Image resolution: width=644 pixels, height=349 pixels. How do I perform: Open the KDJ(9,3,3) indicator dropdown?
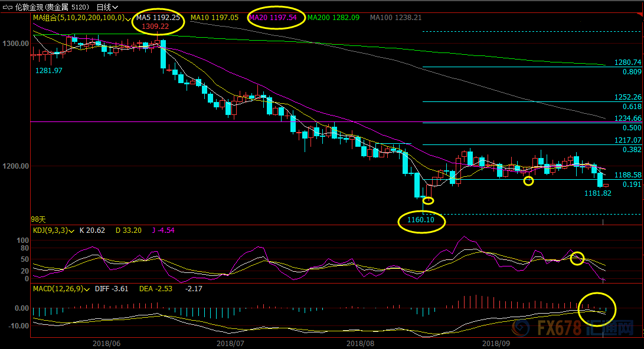[x=72, y=231]
